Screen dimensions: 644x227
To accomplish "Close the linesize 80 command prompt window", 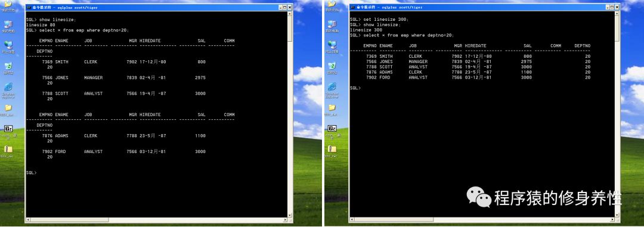I will 290,7.
